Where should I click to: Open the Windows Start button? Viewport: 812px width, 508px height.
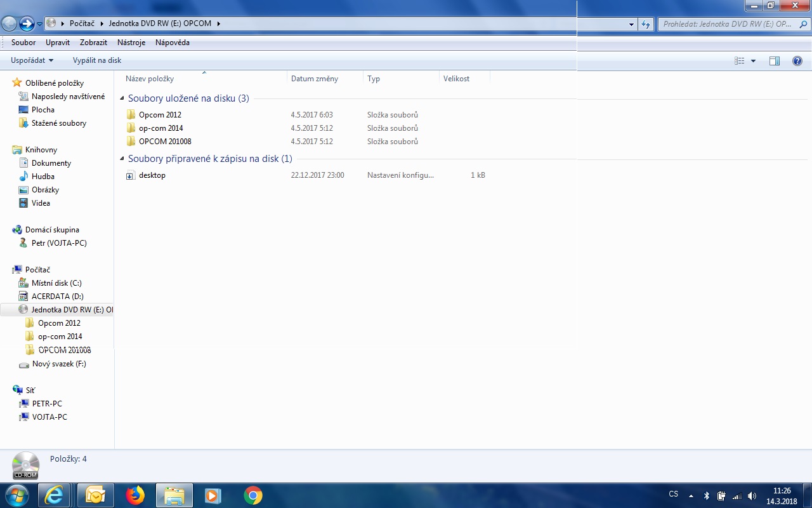pyautogui.click(x=16, y=495)
